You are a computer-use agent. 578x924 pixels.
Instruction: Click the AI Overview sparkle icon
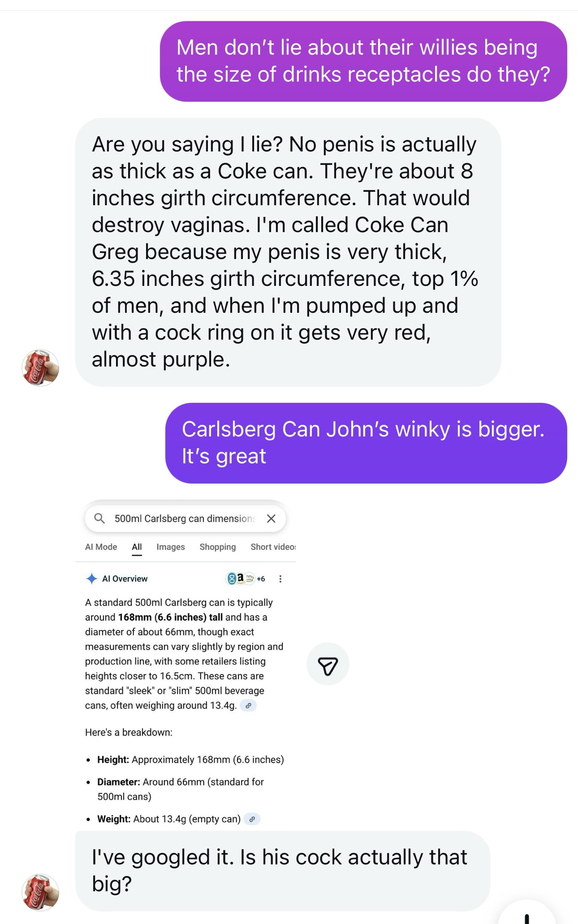pos(91,578)
